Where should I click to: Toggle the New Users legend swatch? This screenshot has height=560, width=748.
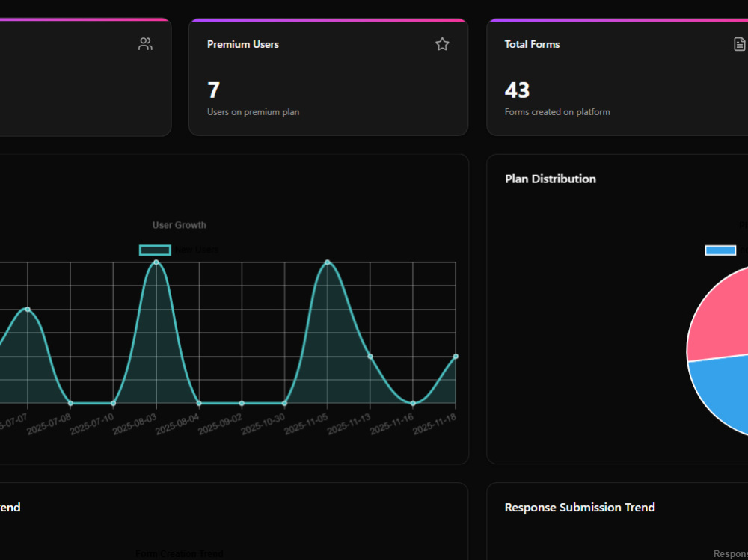click(155, 250)
